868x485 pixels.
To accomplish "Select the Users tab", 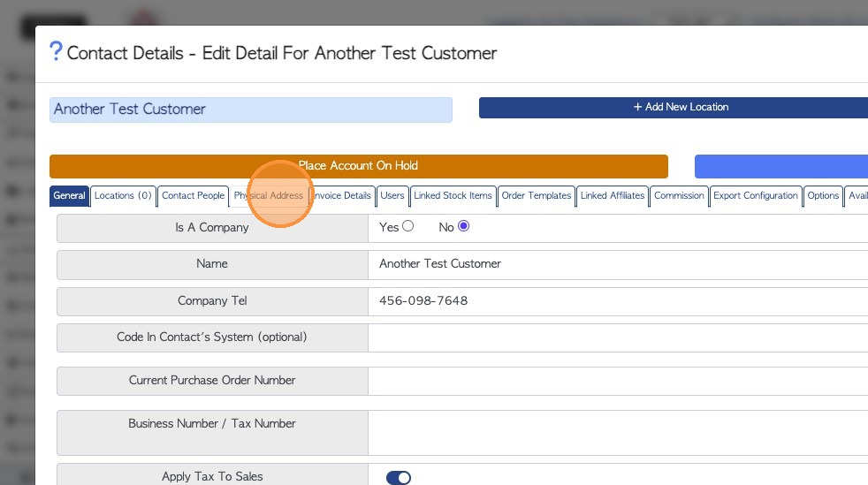I will coord(392,196).
